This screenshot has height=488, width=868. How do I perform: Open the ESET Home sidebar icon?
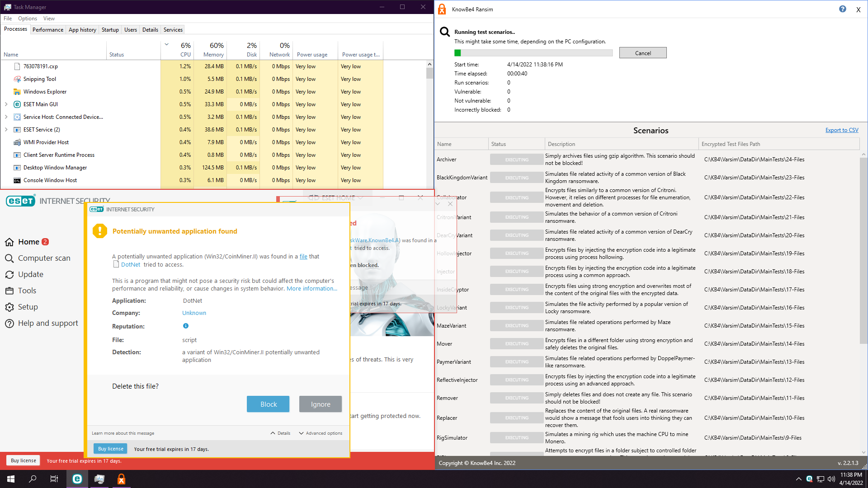click(x=9, y=242)
